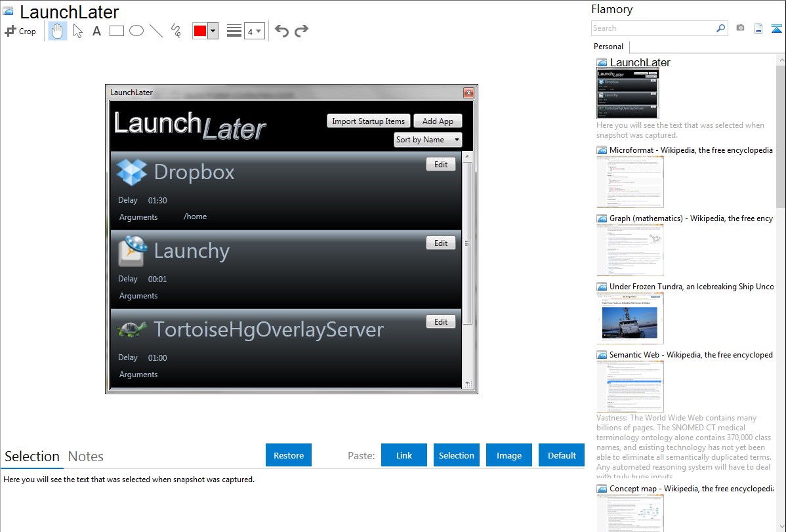This screenshot has height=532, width=786.
Task: Click Add App in the snapshot
Action: click(438, 121)
